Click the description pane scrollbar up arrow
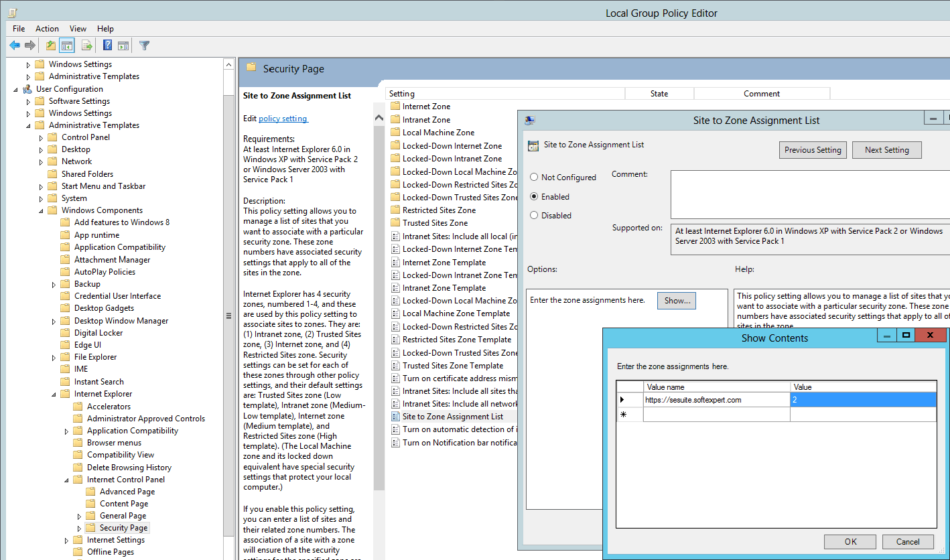The image size is (950, 560). pos(379,116)
